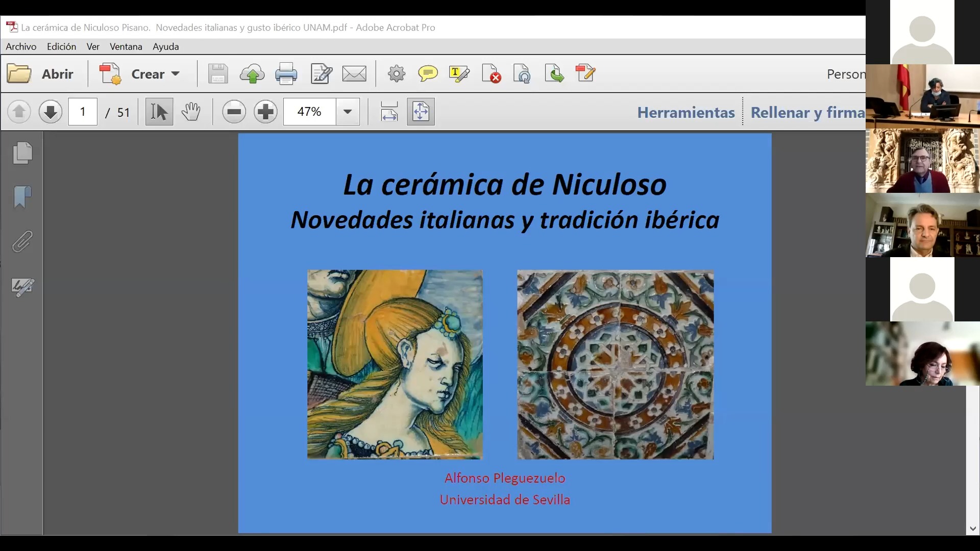Activate the hand pan tool
This screenshot has height=551, width=980.
pos(191,112)
